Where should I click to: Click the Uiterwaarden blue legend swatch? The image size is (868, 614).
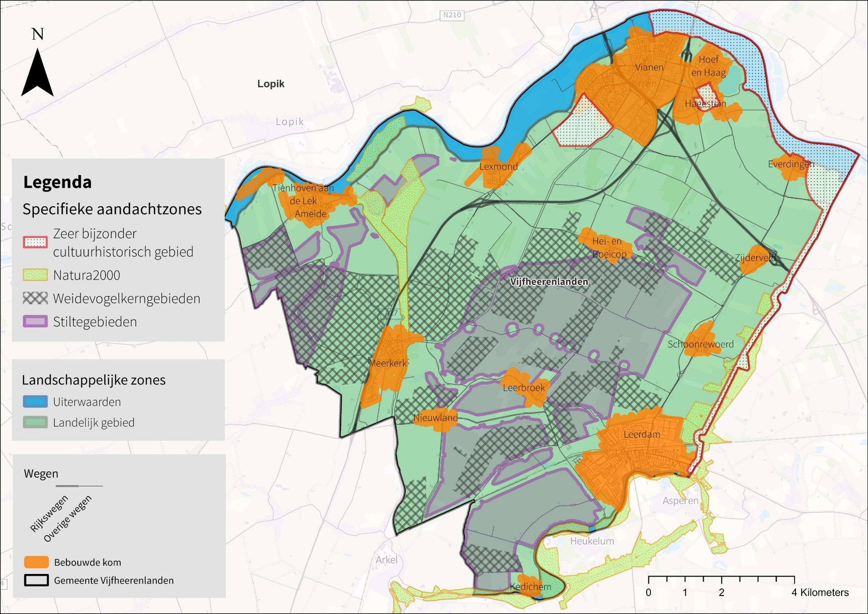pos(35,402)
